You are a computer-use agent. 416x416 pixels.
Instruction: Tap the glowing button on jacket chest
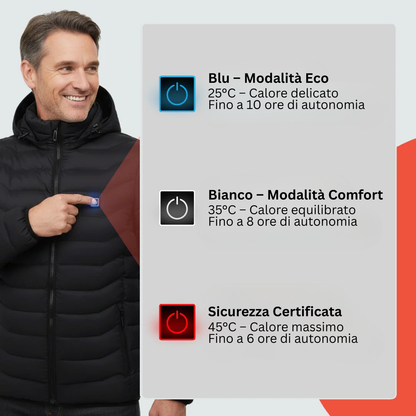click(x=95, y=202)
